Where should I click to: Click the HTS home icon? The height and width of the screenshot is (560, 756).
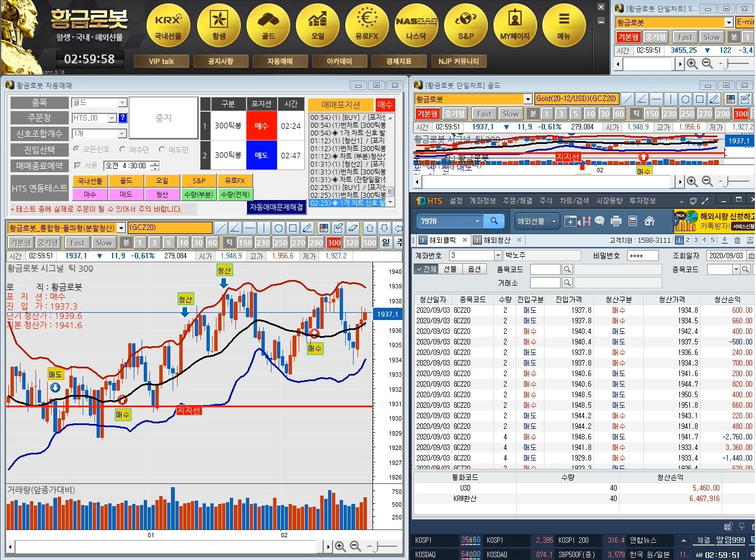pos(649,221)
